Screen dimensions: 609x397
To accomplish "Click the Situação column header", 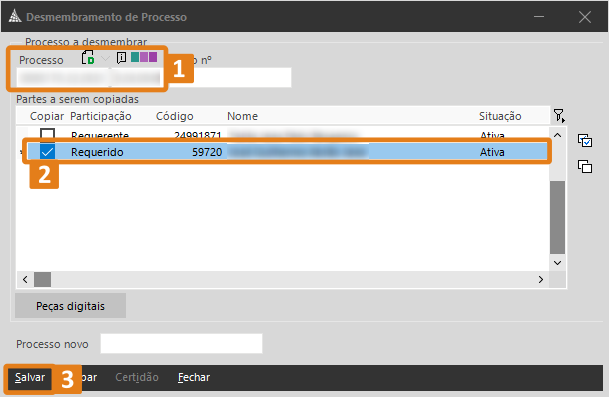I will [x=500, y=116].
